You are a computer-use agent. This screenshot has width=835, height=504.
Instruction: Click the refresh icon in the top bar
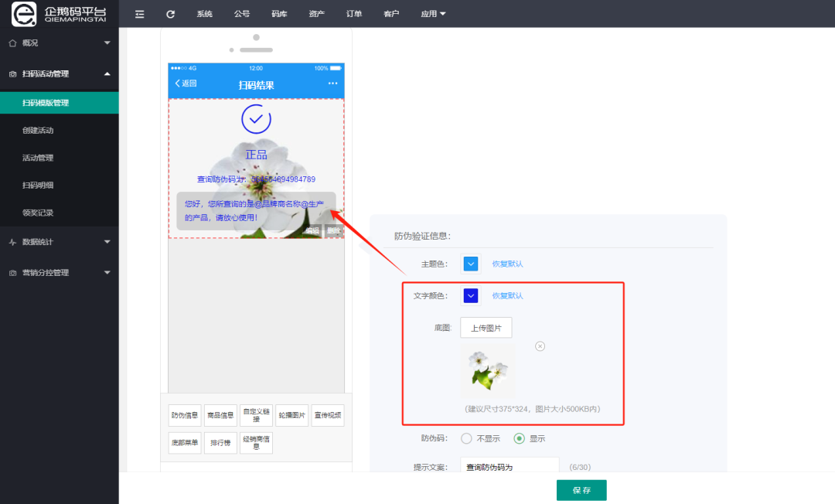[170, 13]
